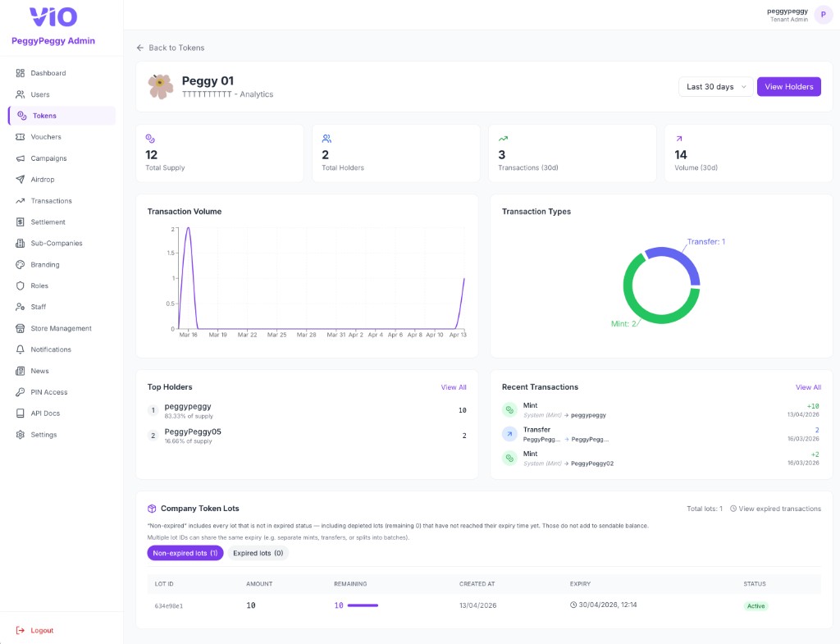Open View All in Top Holders
This screenshot has width=840, height=644.
click(x=453, y=387)
